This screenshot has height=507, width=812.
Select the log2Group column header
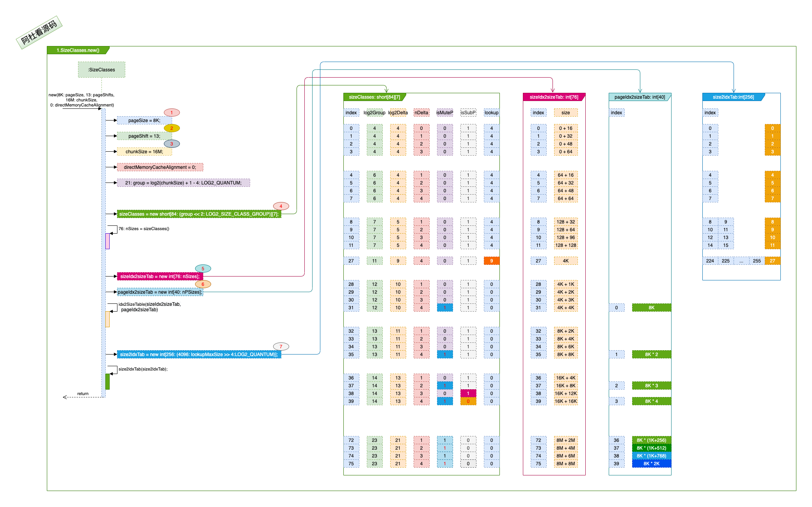point(375,113)
